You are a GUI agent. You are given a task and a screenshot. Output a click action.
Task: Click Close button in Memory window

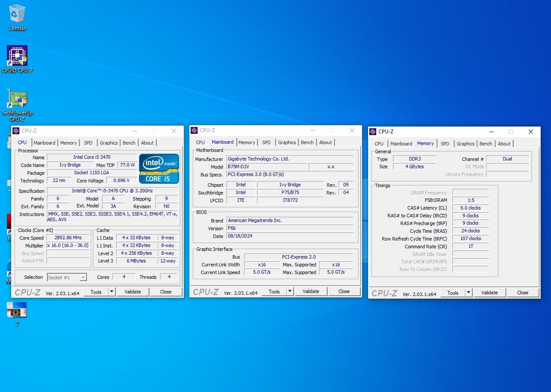[523, 293]
